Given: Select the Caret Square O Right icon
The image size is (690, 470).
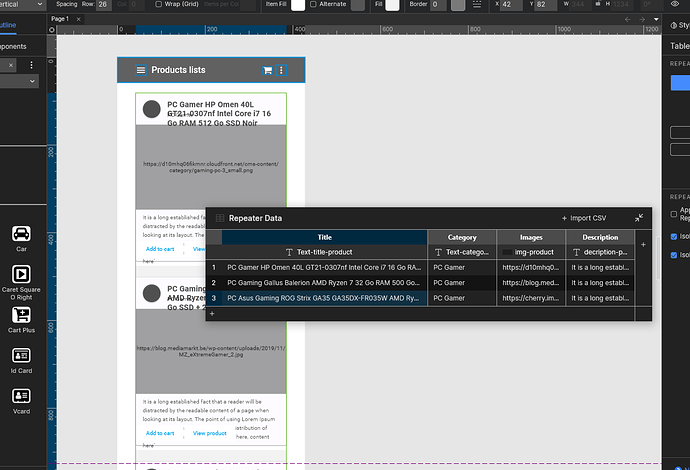Looking at the screenshot, I should [20, 275].
